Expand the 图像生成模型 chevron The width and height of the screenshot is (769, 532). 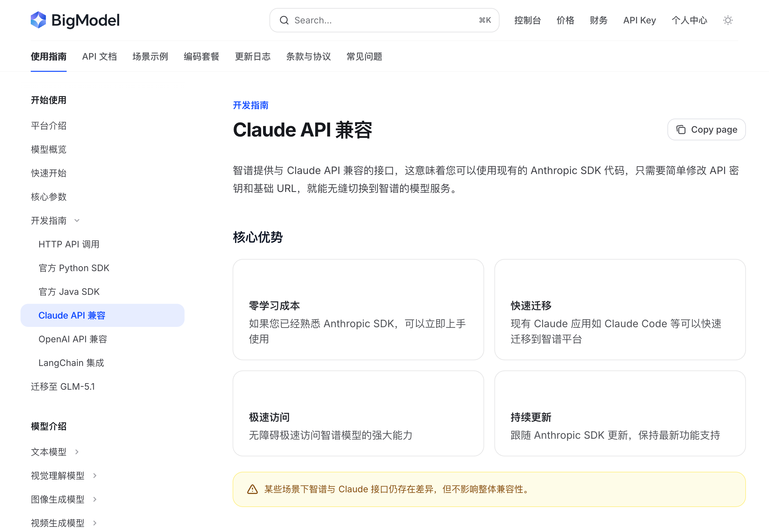(95, 499)
